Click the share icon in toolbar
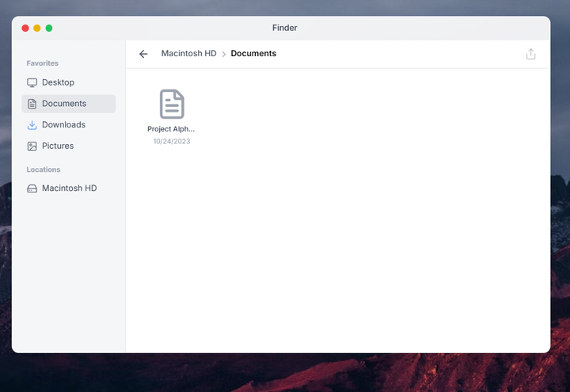This screenshot has width=570, height=392. point(530,54)
